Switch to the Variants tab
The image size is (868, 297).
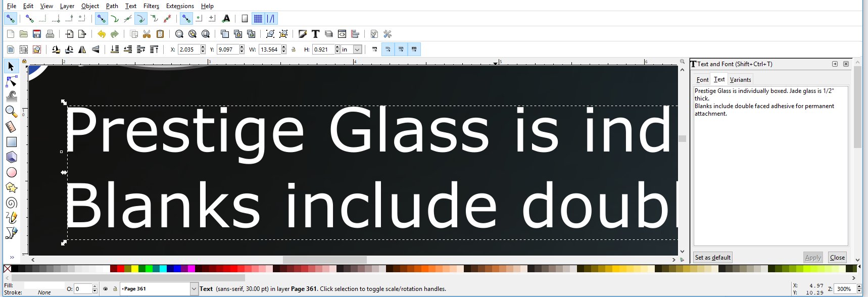(740, 80)
